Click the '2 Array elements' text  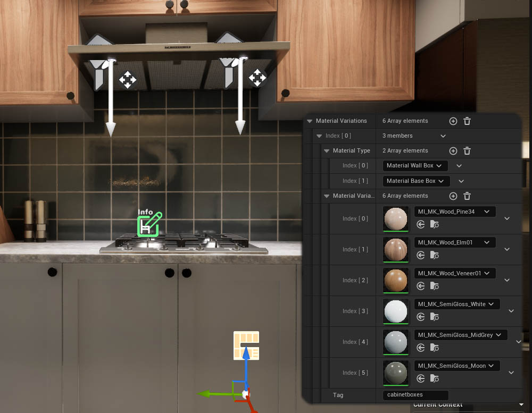click(x=405, y=151)
